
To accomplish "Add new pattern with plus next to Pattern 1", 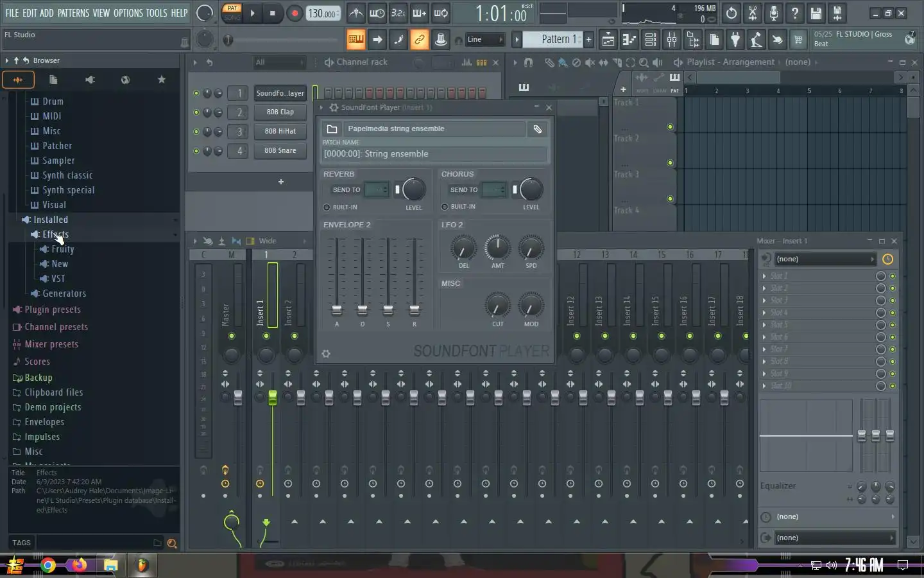I will pos(588,40).
